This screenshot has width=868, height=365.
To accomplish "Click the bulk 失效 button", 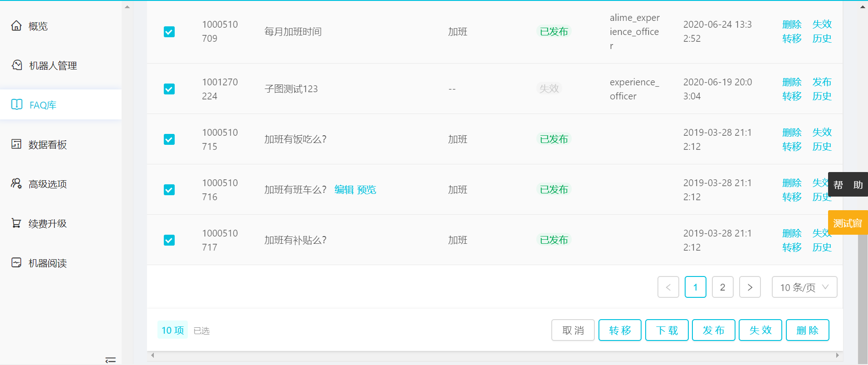I will click(x=760, y=330).
